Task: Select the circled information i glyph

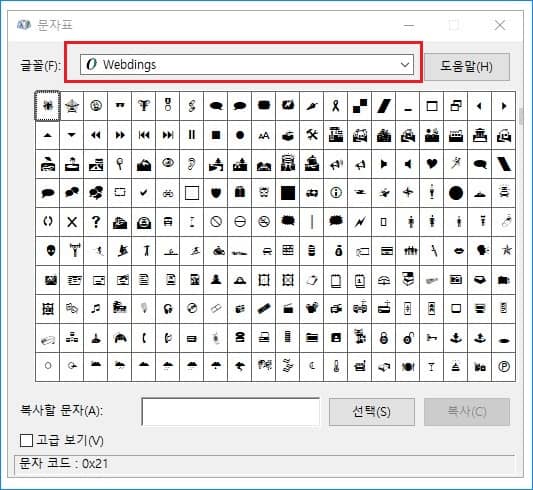Action: pyautogui.click(x=336, y=193)
